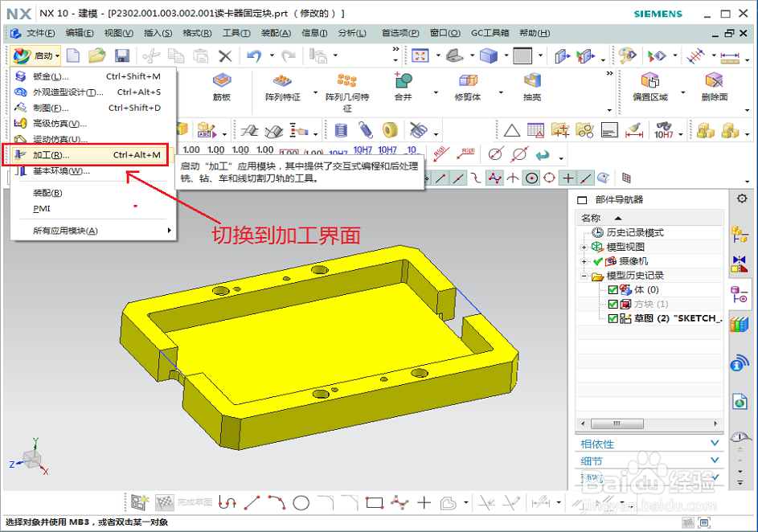Click the line sketch tool
Screen dimensions: 758x532
pos(252,503)
